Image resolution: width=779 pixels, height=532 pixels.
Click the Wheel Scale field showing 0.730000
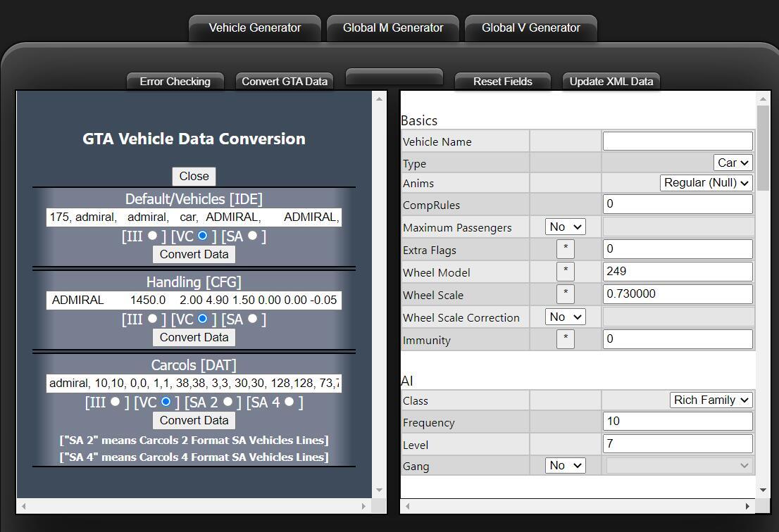tap(678, 293)
